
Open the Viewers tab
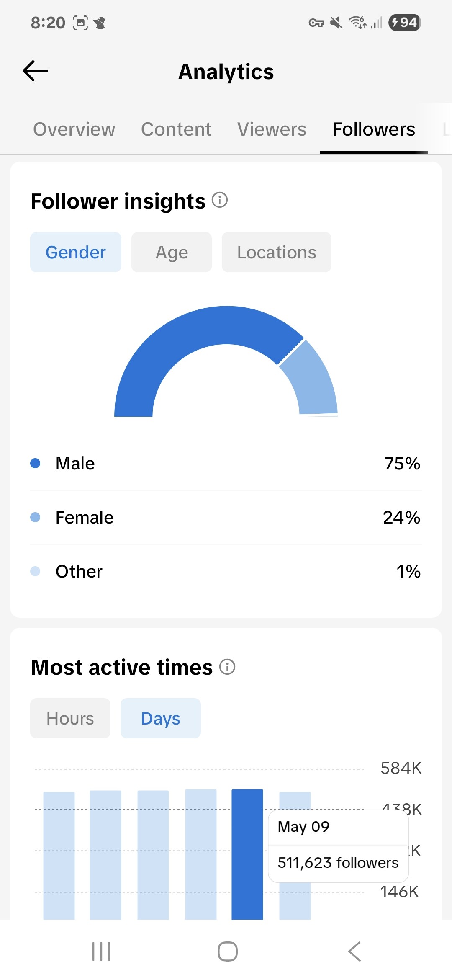[x=272, y=129]
